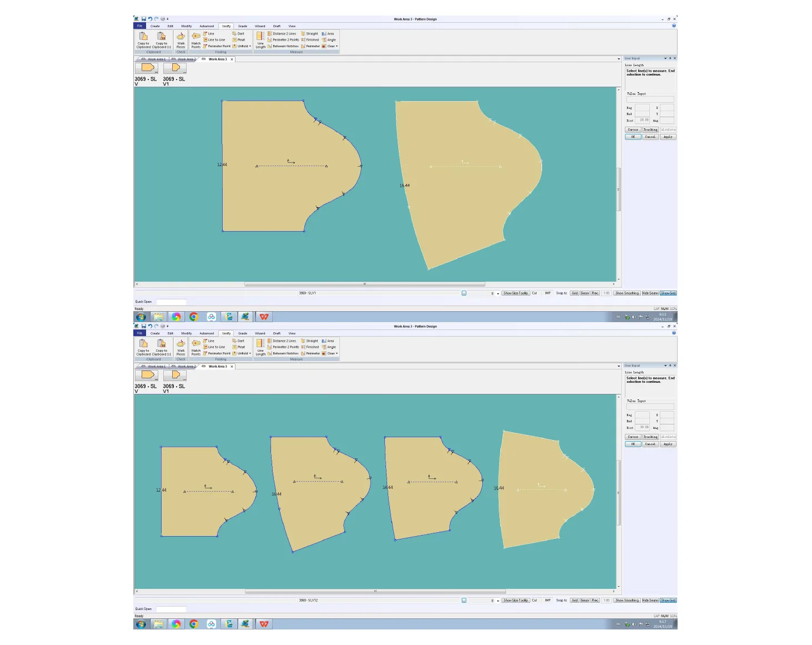Toggle Hide Seams in upper window status bar

pyautogui.click(x=650, y=293)
